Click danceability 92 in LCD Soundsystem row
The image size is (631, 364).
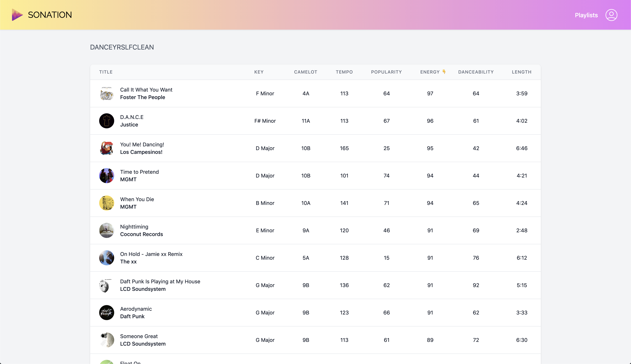(x=476, y=285)
